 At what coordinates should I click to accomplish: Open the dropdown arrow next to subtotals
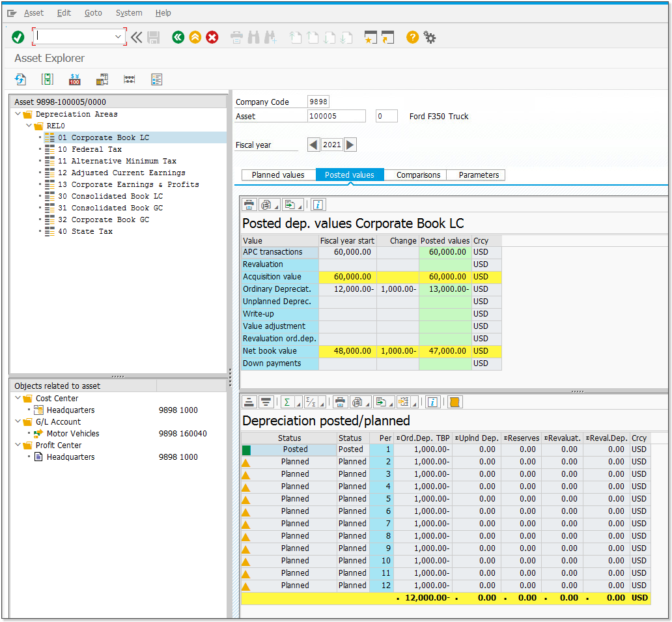tap(322, 404)
